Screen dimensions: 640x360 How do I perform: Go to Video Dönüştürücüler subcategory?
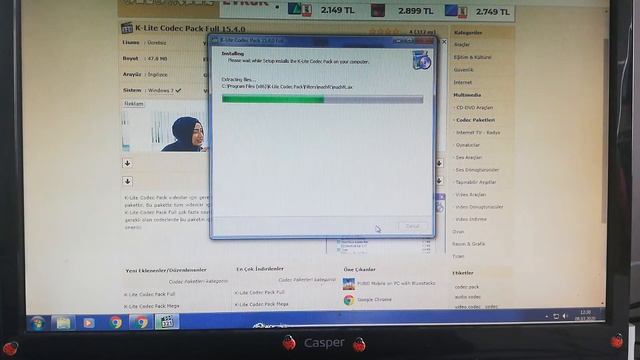(x=479, y=207)
